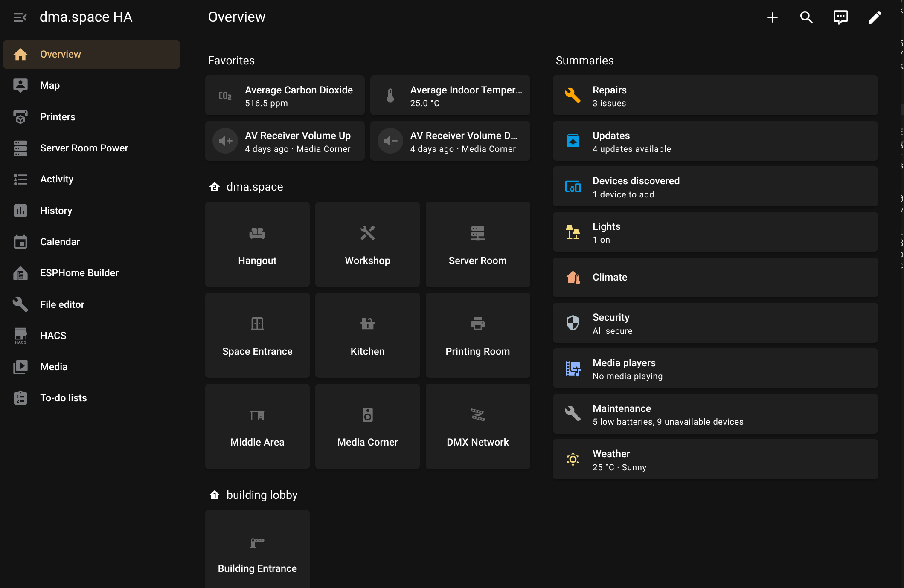Click the Summaries section heading

(x=584, y=61)
